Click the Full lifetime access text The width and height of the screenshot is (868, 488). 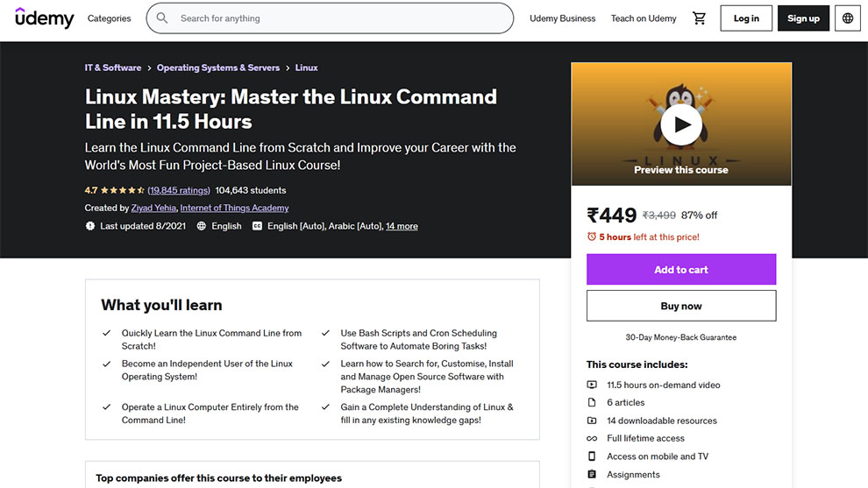pos(645,438)
